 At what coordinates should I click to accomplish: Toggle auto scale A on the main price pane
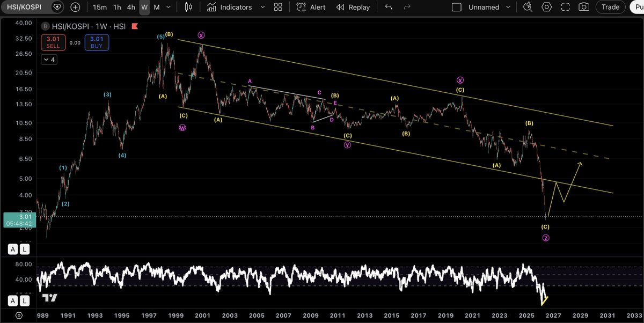point(13,249)
